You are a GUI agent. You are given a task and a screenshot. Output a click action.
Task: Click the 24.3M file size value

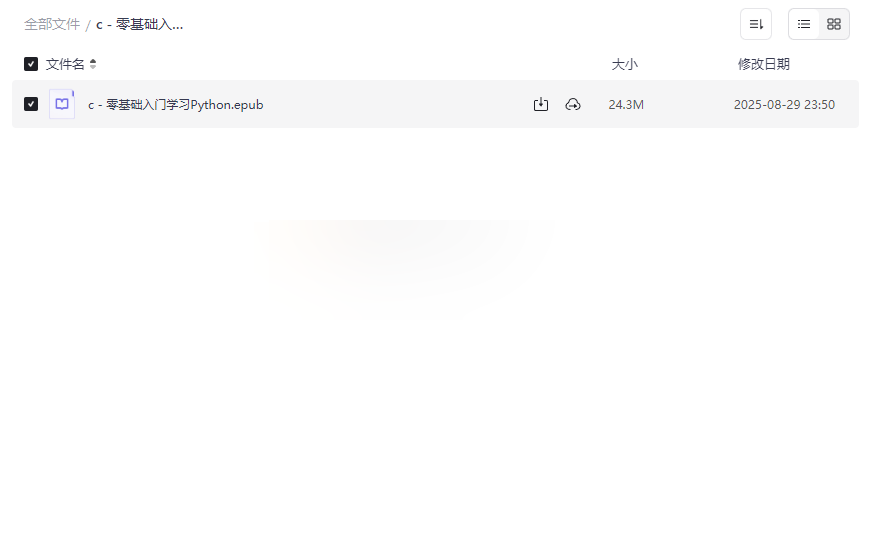pyautogui.click(x=626, y=105)
